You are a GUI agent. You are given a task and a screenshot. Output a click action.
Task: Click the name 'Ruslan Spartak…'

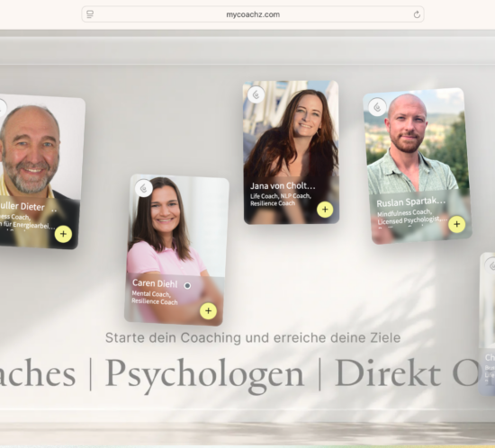(x=410, y=202)
